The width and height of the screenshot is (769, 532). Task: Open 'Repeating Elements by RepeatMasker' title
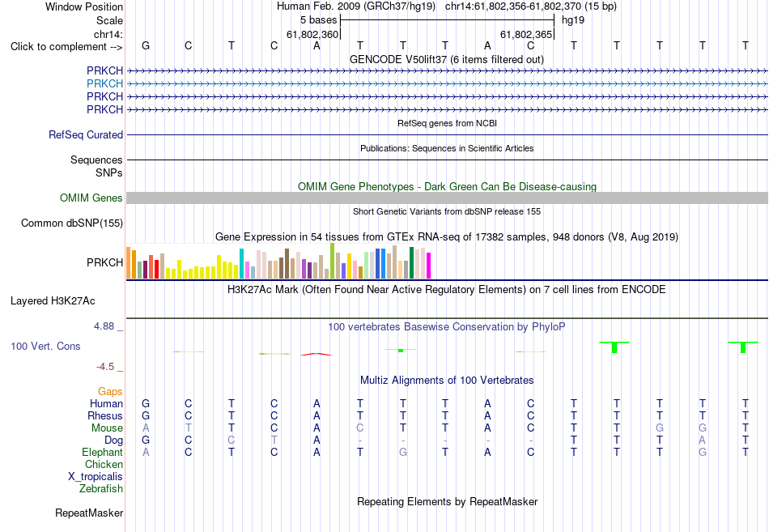pos(447,501)
